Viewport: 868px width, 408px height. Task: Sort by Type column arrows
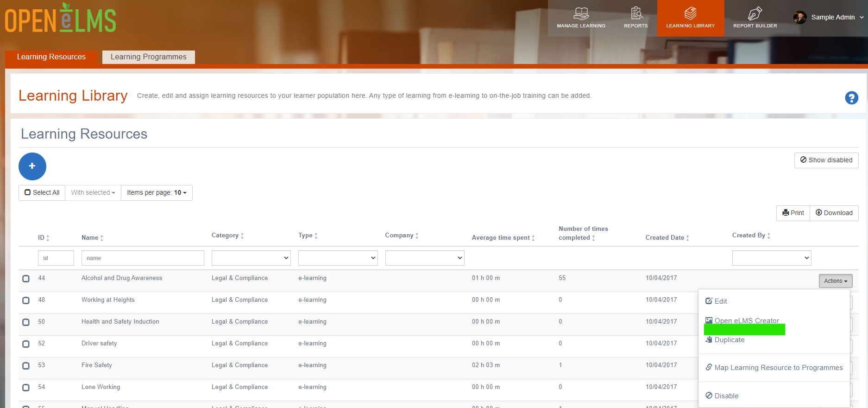pyautogui.click(x=316, y=236)
